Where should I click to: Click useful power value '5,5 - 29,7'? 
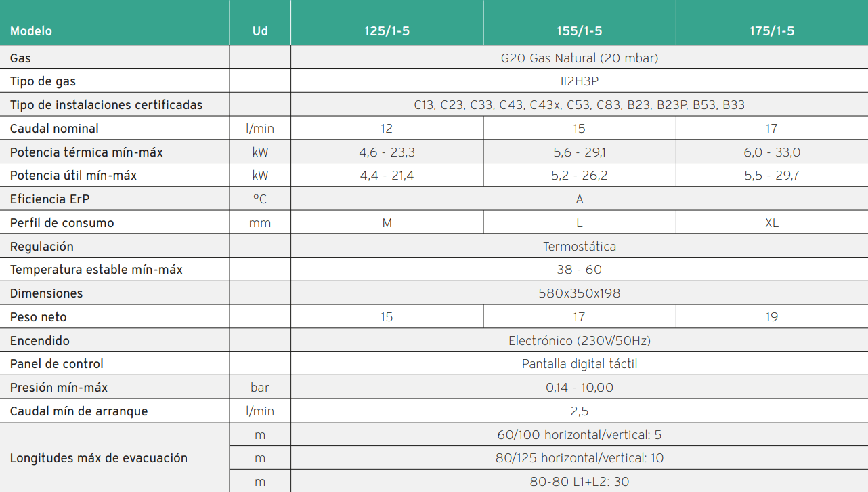[772, 176]
